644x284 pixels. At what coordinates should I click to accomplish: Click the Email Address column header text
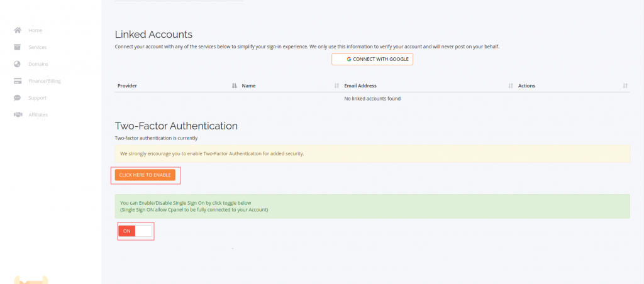tap(360, 86)
